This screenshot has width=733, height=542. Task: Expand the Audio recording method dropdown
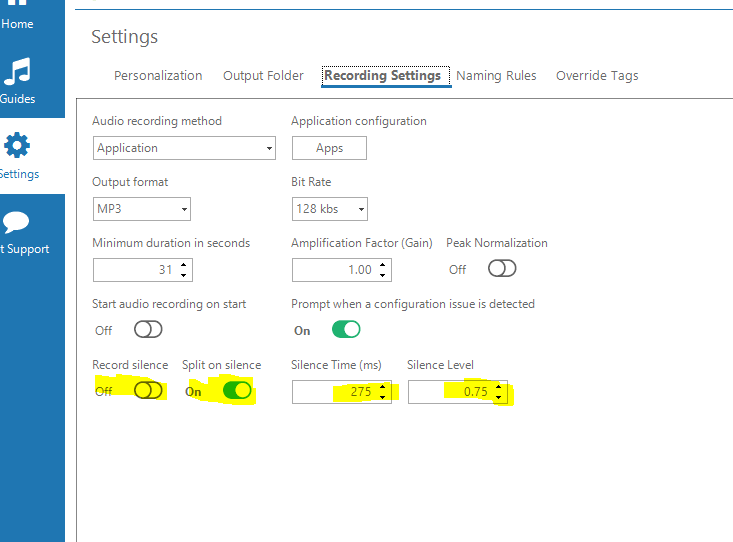(184, 148)
